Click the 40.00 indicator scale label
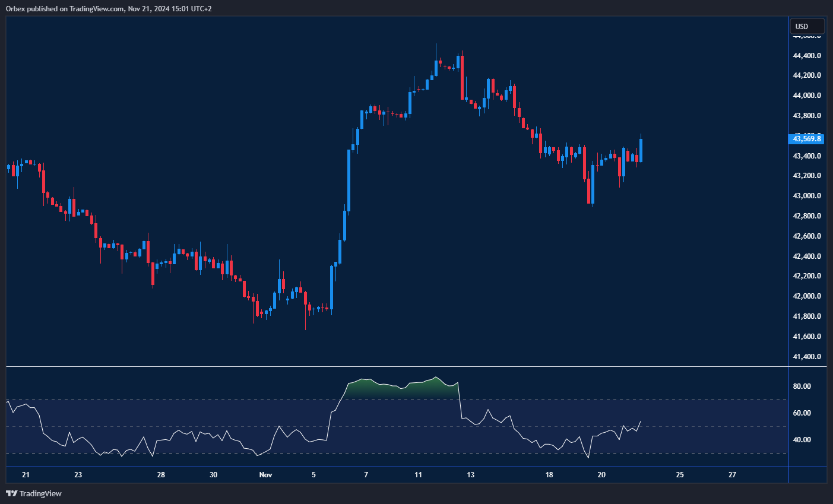This screenshot has width=833, height=504. (x=802, y=440)
